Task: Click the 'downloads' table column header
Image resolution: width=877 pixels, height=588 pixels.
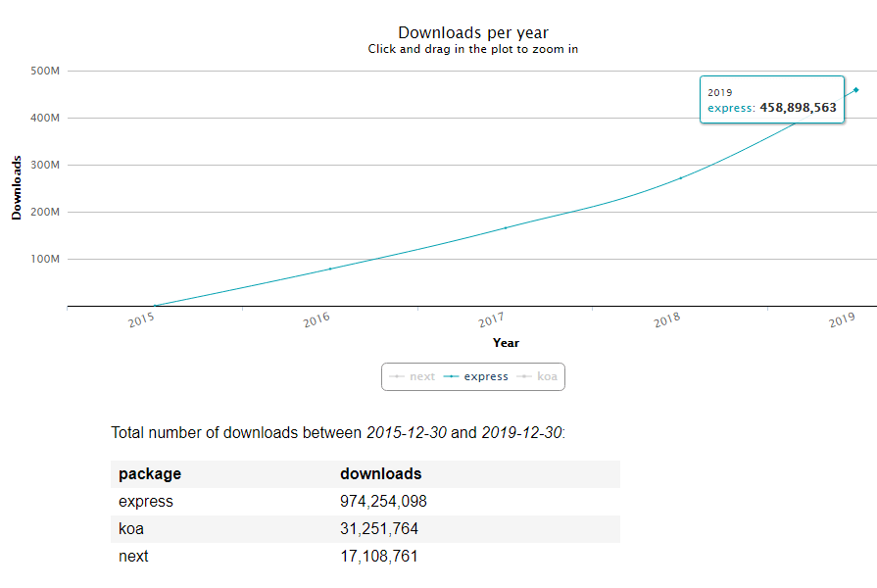Action: click(x=380, y=474)
